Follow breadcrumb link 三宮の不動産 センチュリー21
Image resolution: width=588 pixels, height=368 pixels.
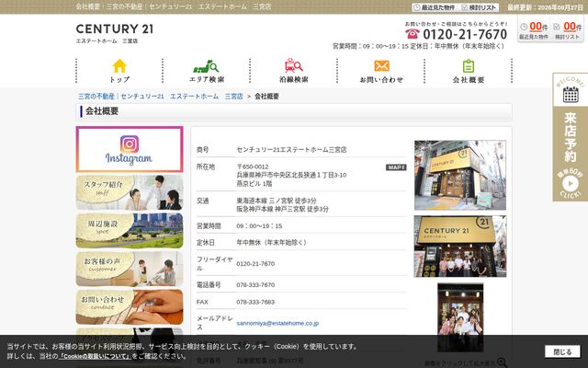pyautogui.click(x=161, y=96)
